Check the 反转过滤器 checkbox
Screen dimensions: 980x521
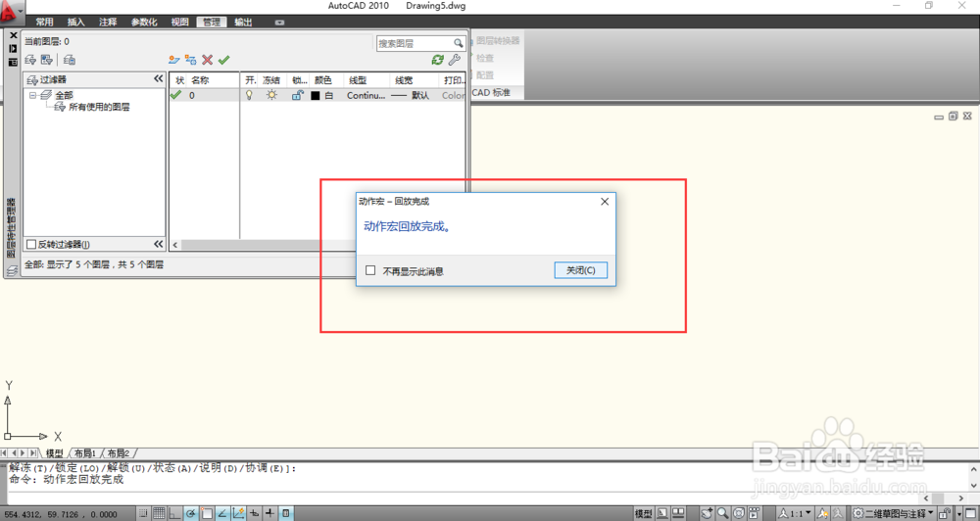pos(31,244)
